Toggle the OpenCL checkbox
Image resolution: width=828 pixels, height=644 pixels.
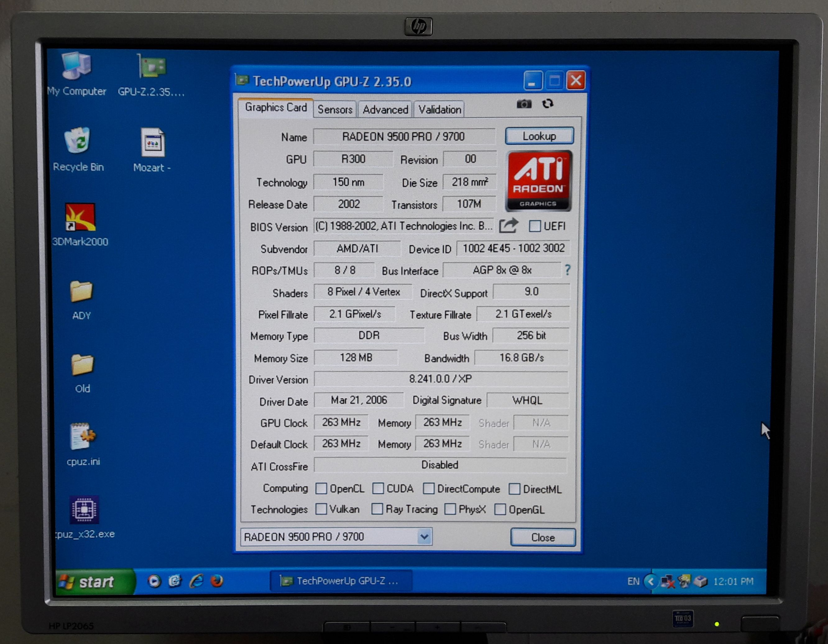[x=321, y=488]
